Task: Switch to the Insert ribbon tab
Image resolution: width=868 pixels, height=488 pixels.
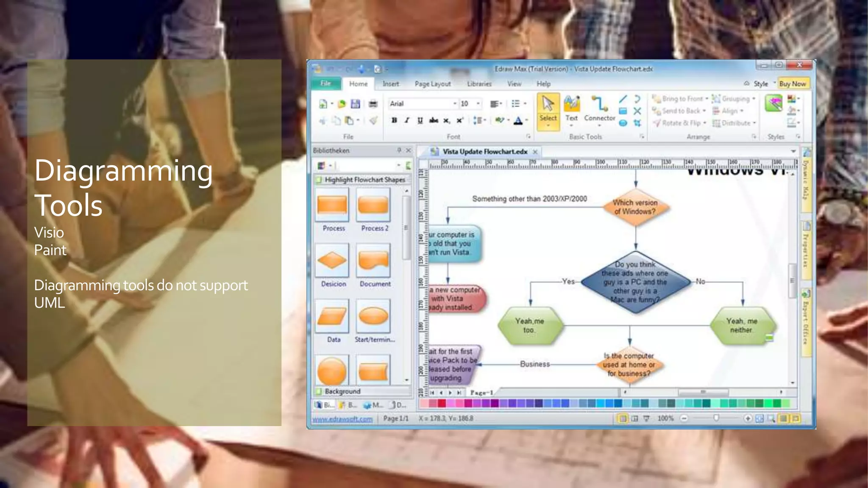Action: click(390, 84)
